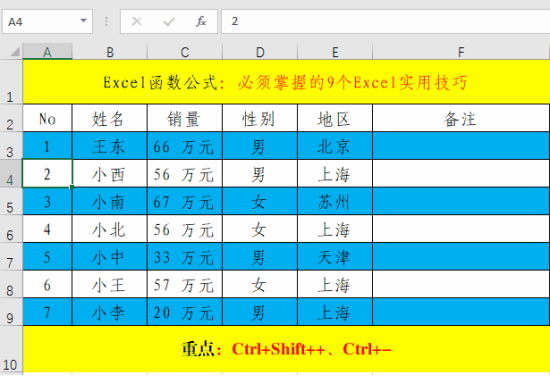Click the 备注 header cell
This screenshot has height=376, width=550.
(461, 118)
